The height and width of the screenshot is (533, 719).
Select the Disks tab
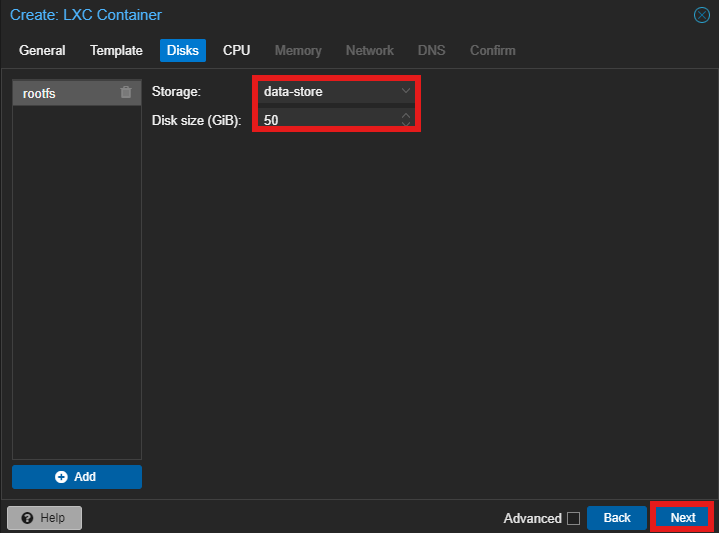coord(183,50)
